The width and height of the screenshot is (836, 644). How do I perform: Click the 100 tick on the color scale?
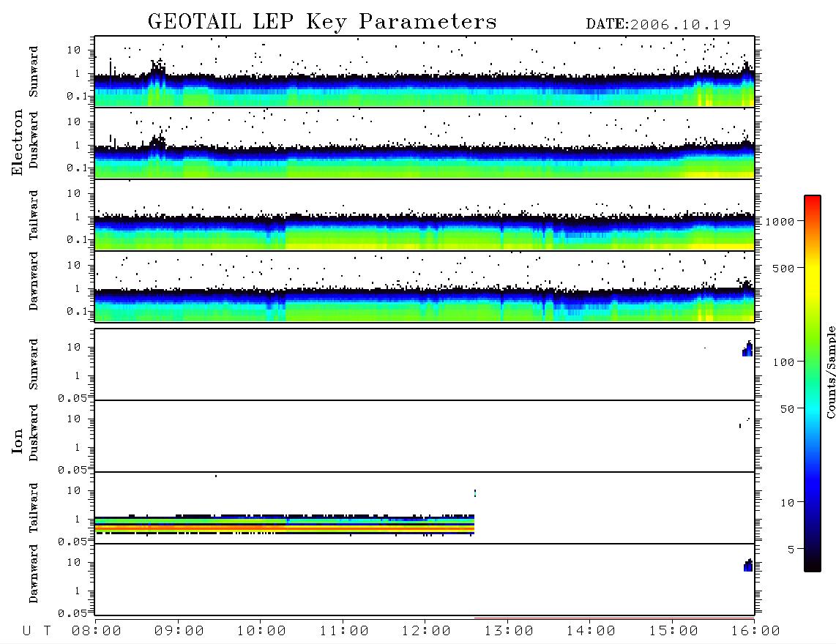pos(783,362)
